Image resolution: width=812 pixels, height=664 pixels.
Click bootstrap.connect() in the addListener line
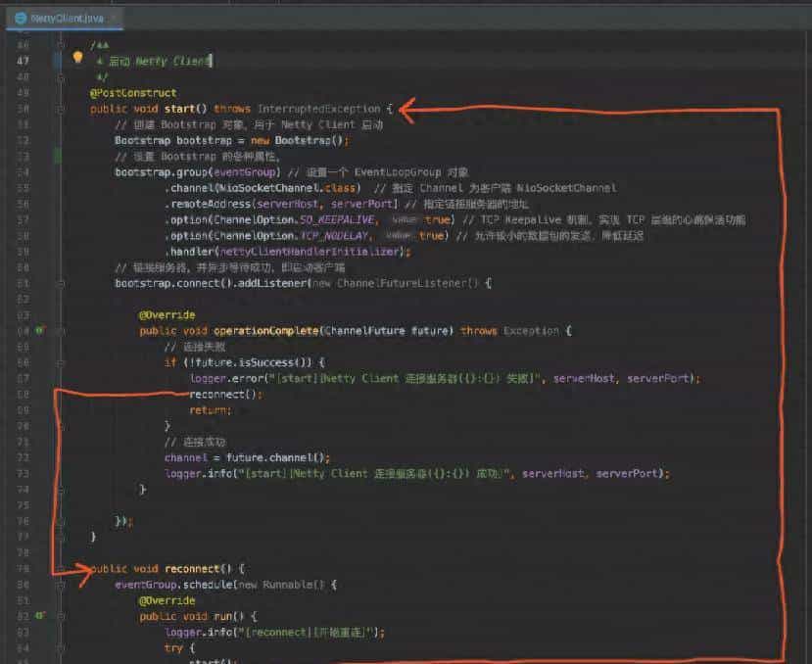click(x=174, y=283)
